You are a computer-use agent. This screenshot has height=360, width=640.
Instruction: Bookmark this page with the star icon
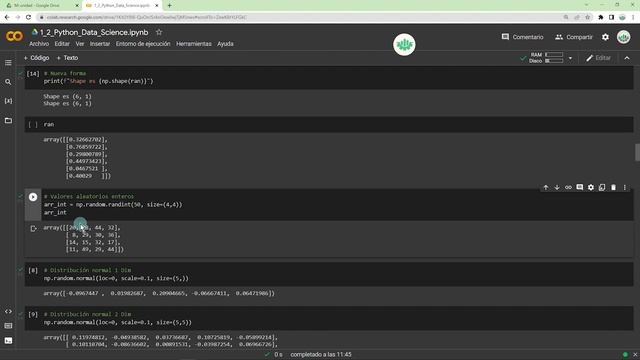click(588, 17)
